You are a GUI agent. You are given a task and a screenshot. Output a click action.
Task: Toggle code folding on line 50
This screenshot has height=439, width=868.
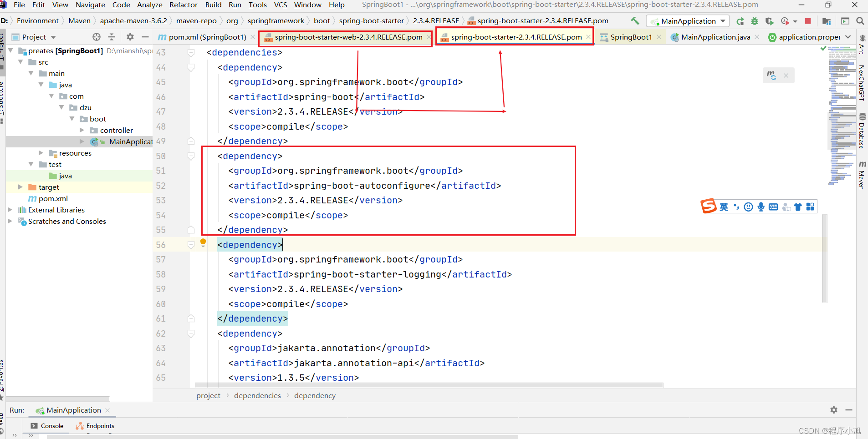pyautogui.click(x=191, y=156)
